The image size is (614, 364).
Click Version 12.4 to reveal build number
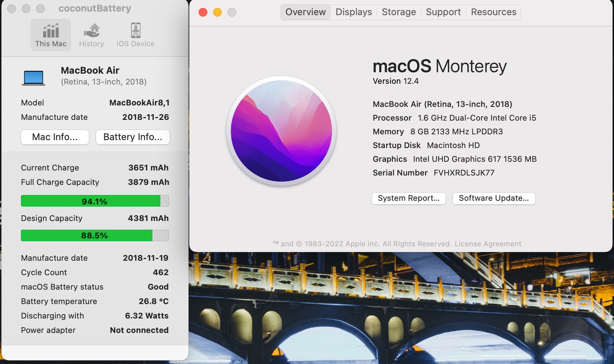click(x=395, y=81)
